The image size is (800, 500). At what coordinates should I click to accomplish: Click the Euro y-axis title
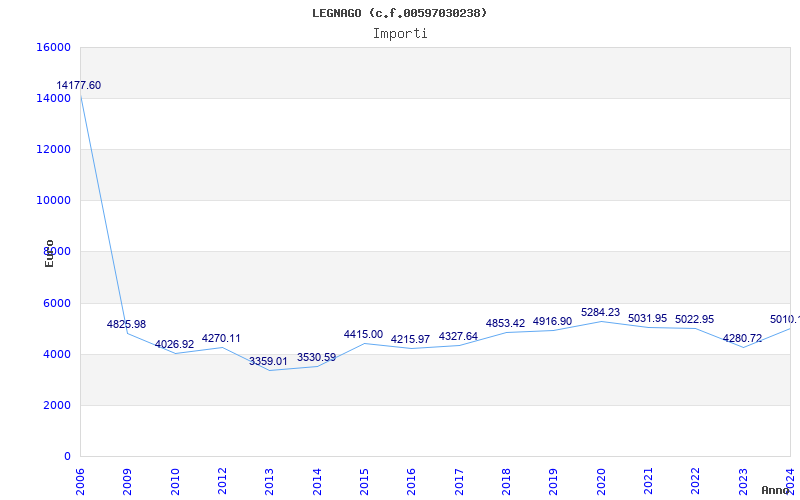pos(49,254)
